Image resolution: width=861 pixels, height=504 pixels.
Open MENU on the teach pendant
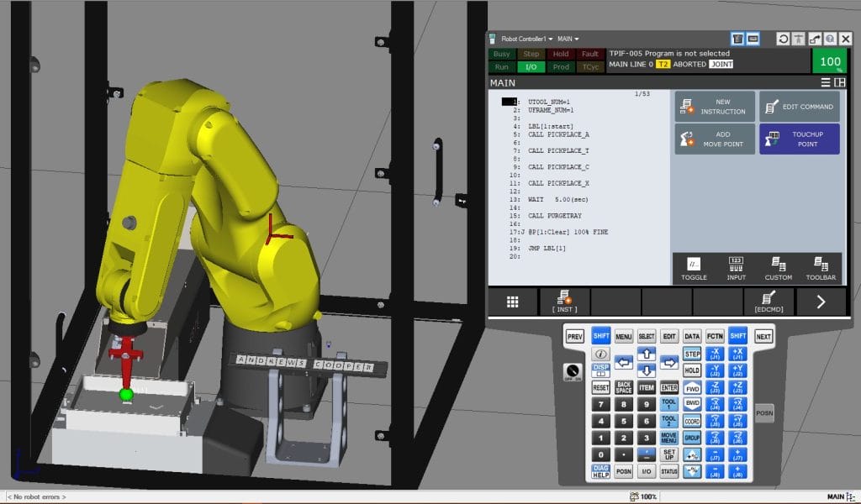click(x=623, y=336)
